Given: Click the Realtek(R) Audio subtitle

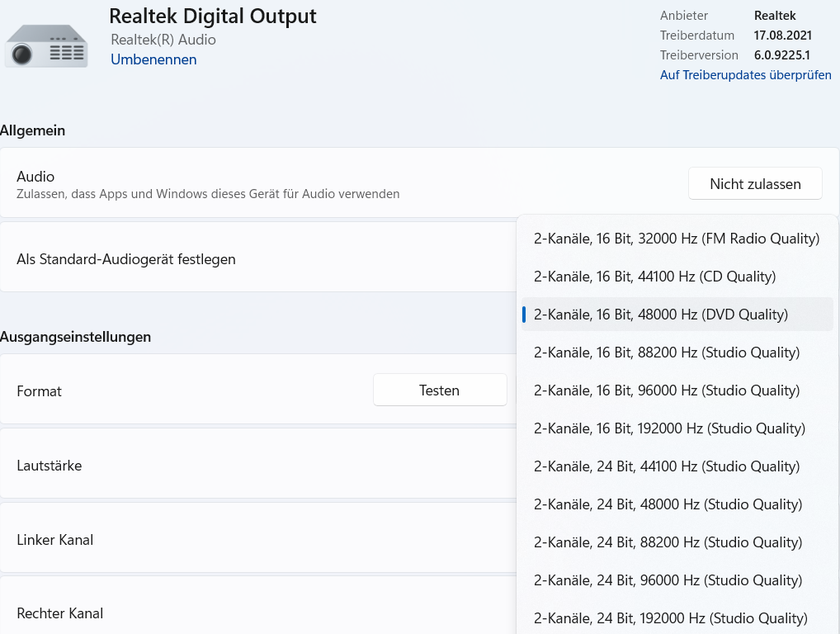Looking at the screenshot, I should coord(163,40).
